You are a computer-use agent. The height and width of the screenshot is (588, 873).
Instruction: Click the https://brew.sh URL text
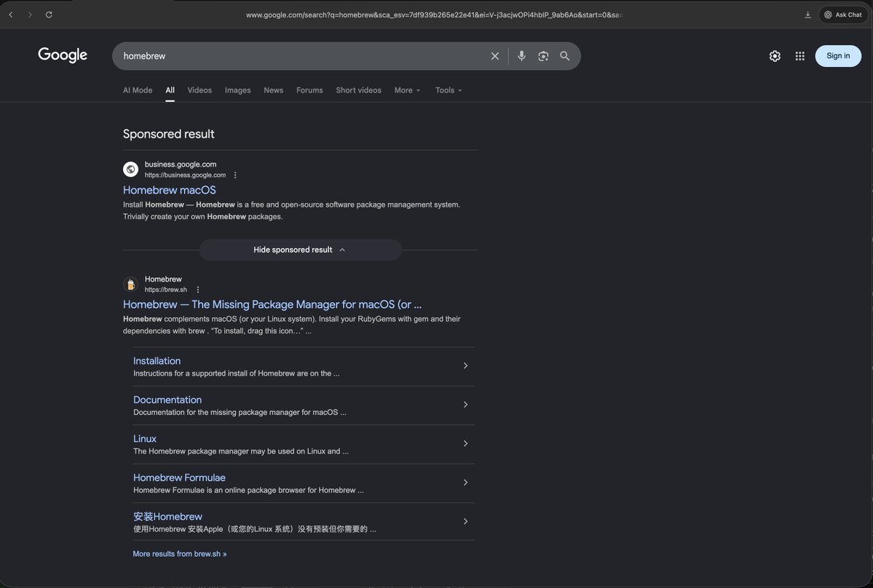166,290
